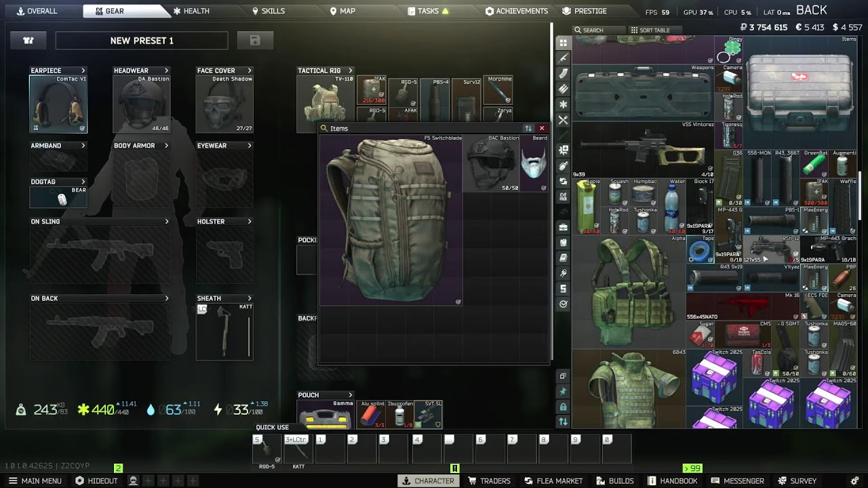Expand the Armband slot arrow

pos(83,146)
